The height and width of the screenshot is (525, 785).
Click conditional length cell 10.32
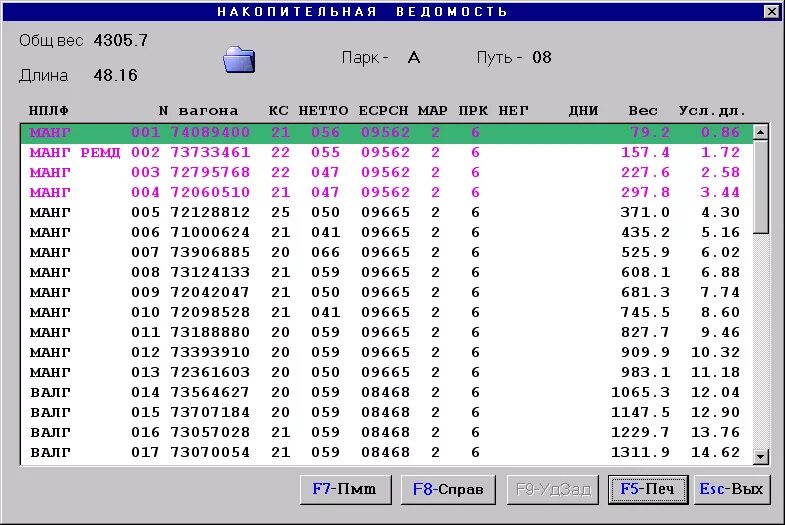pos(715,353)
